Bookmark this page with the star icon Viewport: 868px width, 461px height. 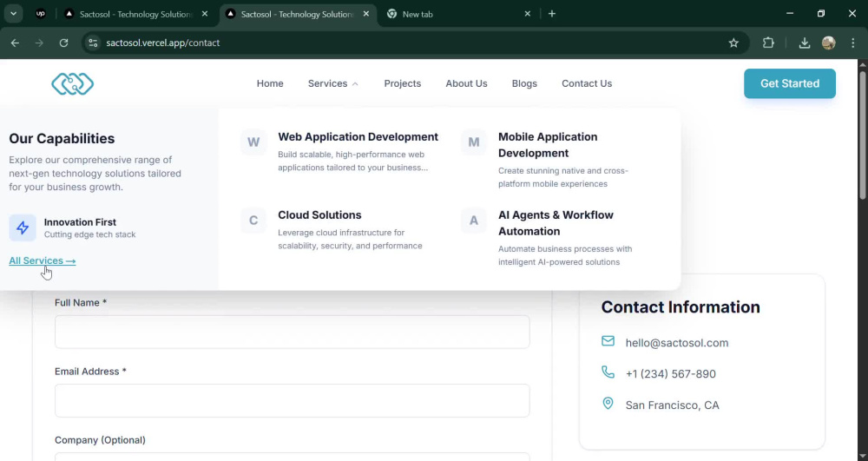pyautogui.click(x=733, y=43)
